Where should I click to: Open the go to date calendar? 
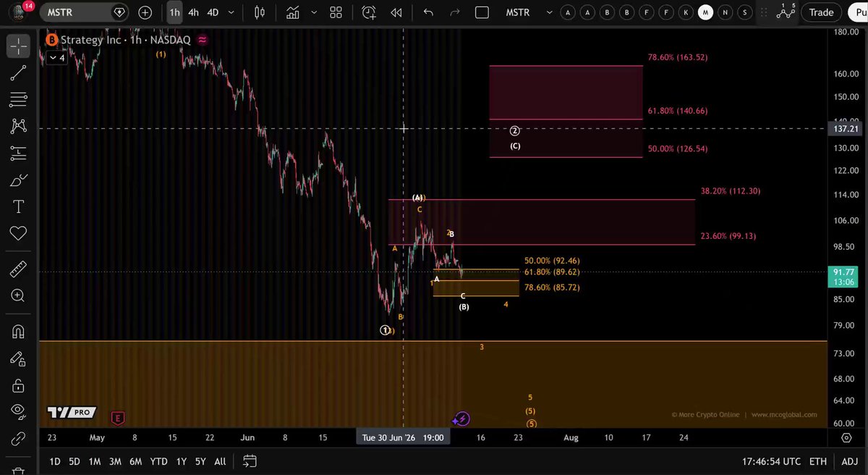click(x=250, y=461)
